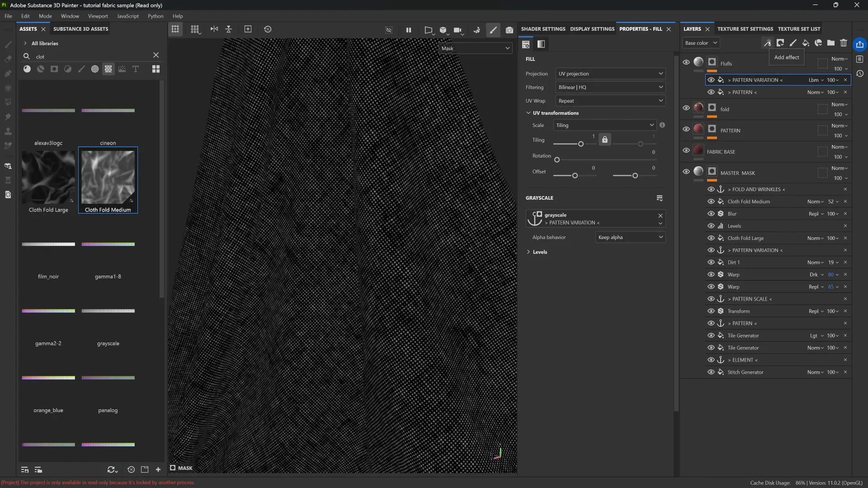Click the Add fill layer bucket icon
868x488 pixels.
point(806,43)
